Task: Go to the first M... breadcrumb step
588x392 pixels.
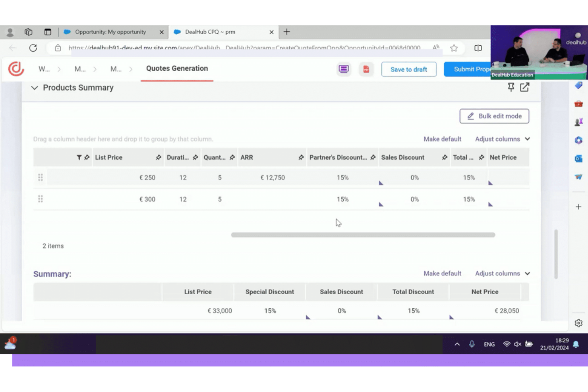Action: [80, 69]
